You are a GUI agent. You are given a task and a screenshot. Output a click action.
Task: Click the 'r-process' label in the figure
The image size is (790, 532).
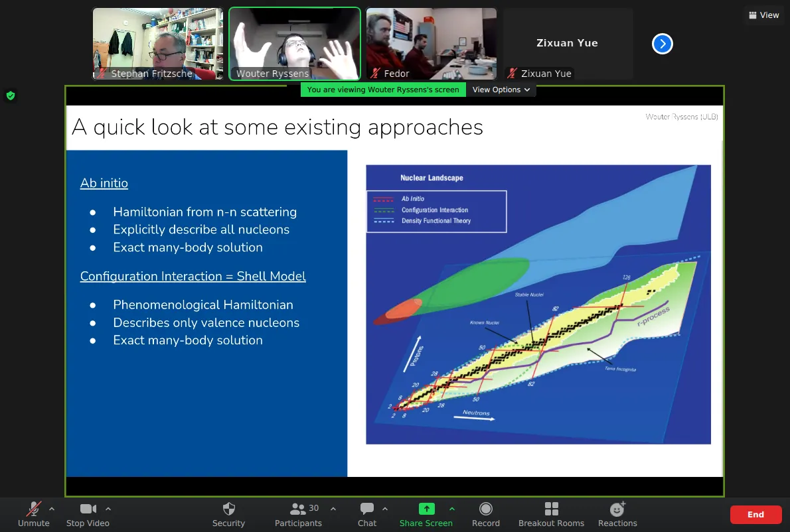click(653, 316)
